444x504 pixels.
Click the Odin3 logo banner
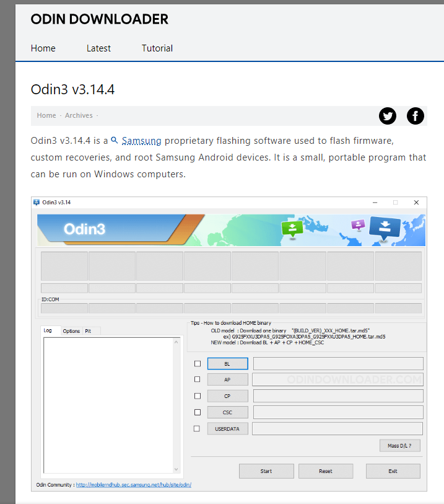pyautogui.click(x=231, y=230)
